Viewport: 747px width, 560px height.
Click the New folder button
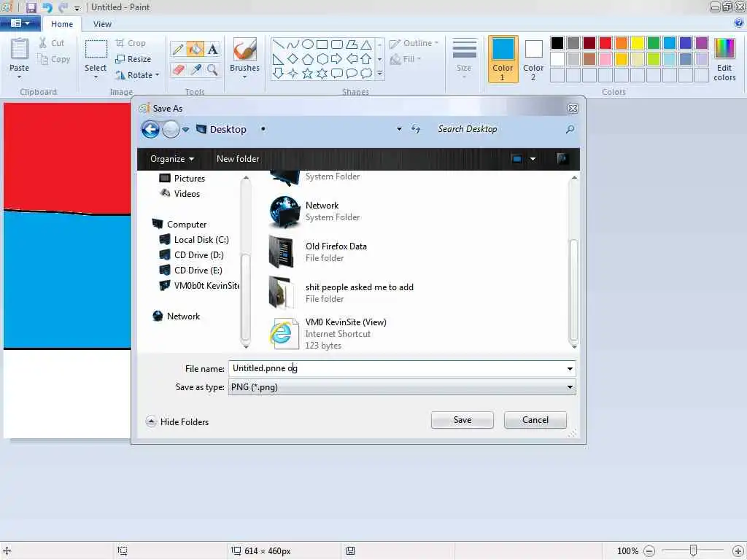(238, 158)
